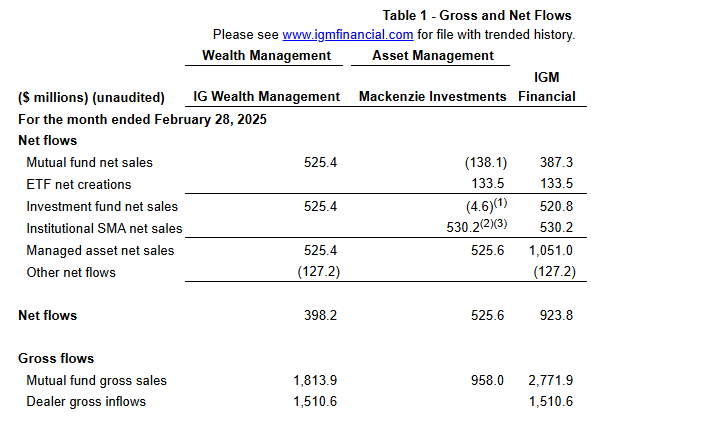This screenshot has height=421, width=717.
Task: Click the IGM Financial column header
Action: (x=546, y=87)
